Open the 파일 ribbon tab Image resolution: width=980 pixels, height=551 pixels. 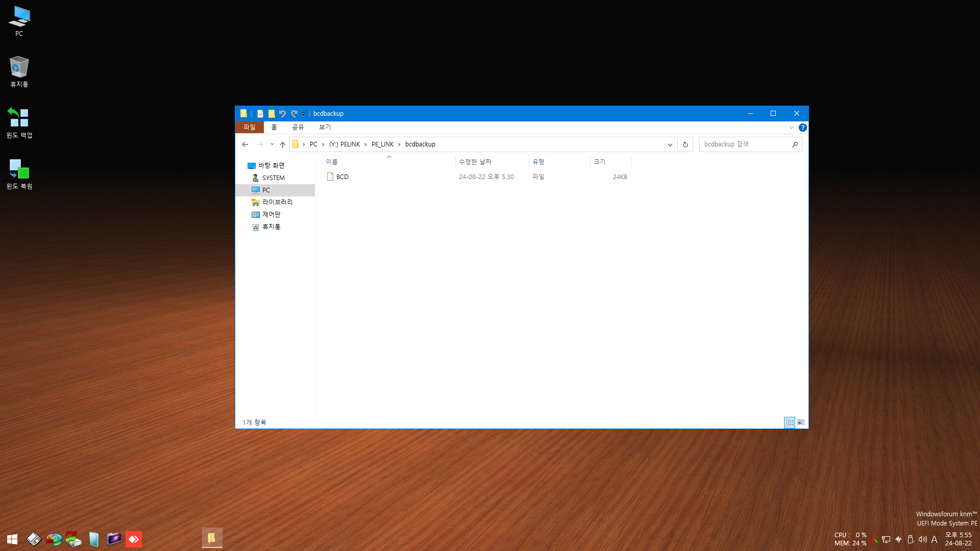(x=250, y=128)
